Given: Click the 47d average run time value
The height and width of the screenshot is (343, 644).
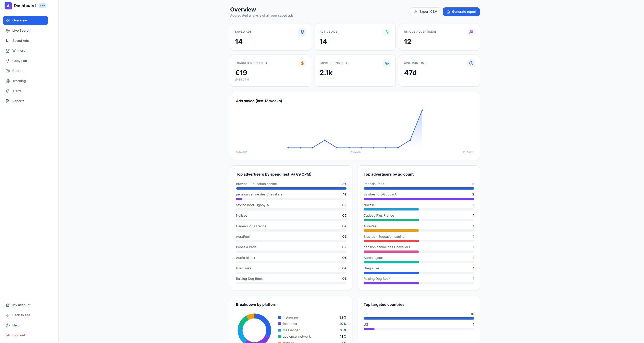Looking at the screenshot, I should 410,73.
